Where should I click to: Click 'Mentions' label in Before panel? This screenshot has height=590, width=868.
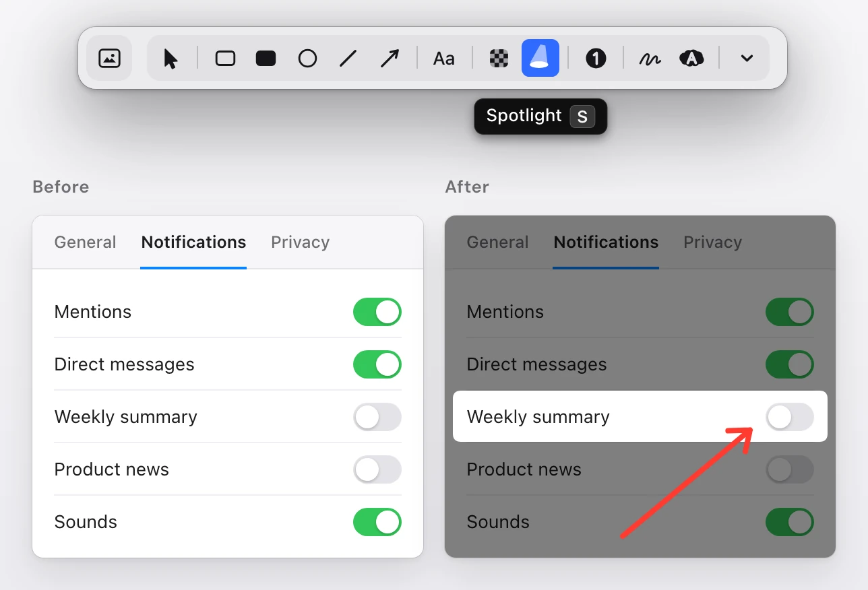tap(93, 312)
